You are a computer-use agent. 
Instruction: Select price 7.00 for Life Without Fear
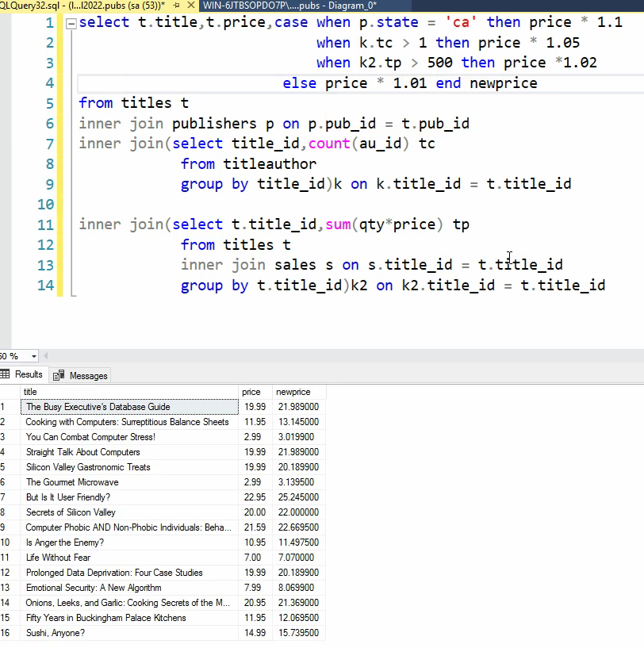pyautogui.click(x=255, y=558)
